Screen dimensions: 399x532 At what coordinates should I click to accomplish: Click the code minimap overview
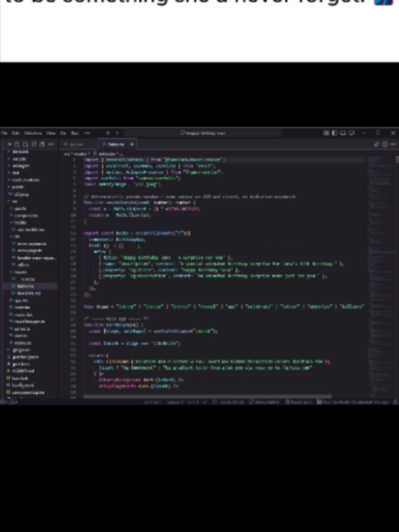pos(381,277)
